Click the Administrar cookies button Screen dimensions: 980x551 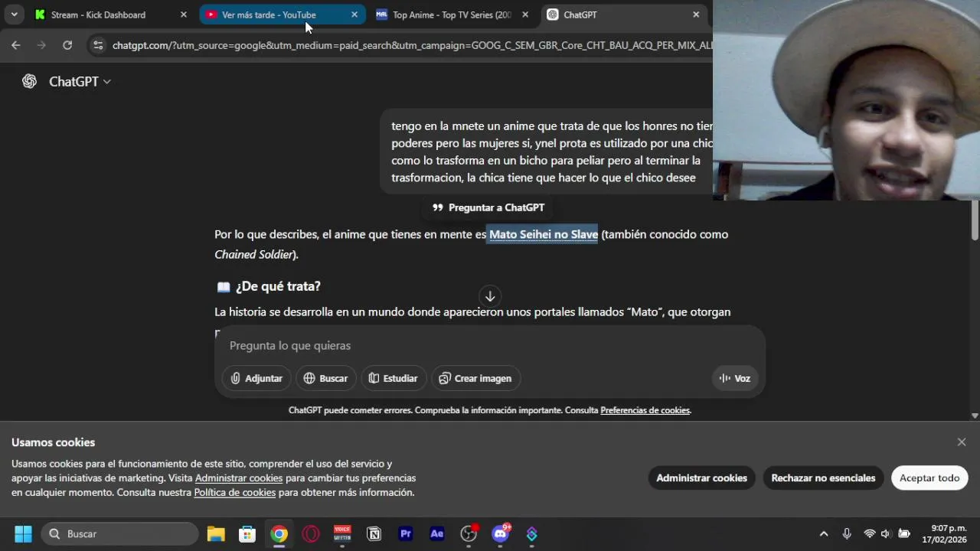[701, 478]
